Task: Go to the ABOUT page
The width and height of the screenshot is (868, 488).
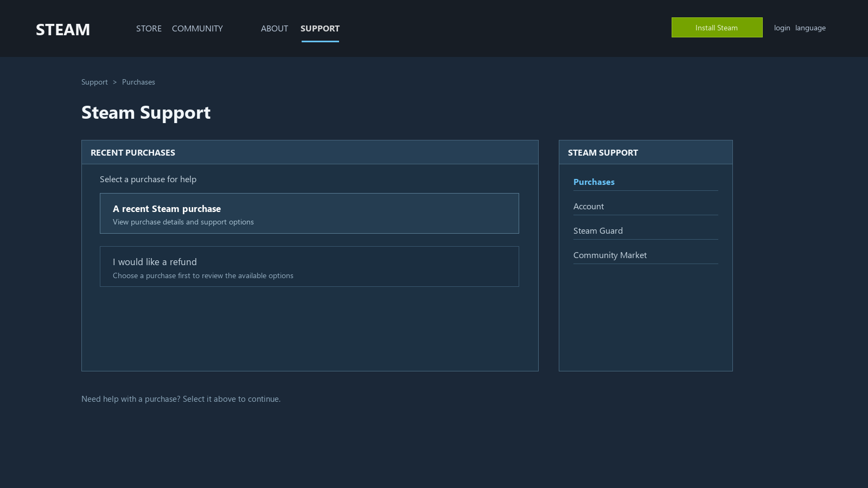Action: pyautogui.click(x=275, y=28)
